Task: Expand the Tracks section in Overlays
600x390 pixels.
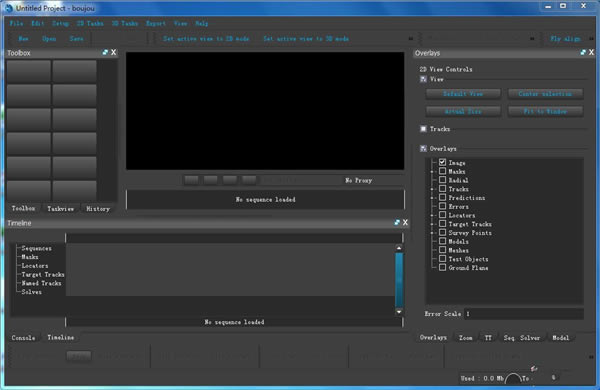Action: click(x=423, y=129)
